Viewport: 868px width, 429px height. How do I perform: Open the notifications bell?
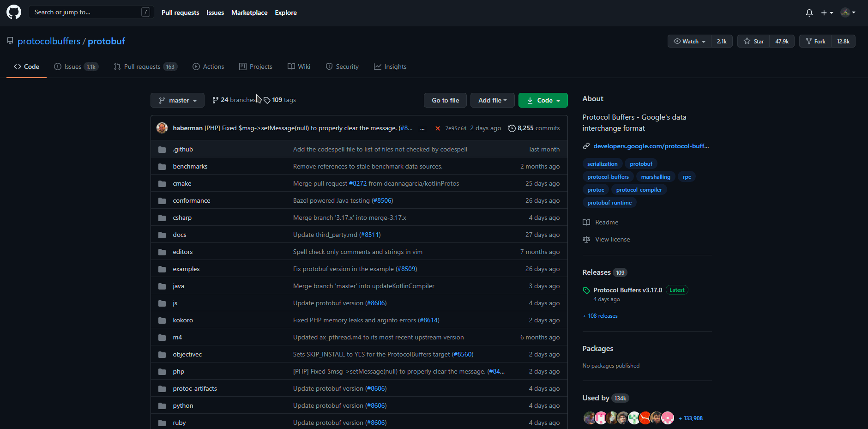click(809, 12)
